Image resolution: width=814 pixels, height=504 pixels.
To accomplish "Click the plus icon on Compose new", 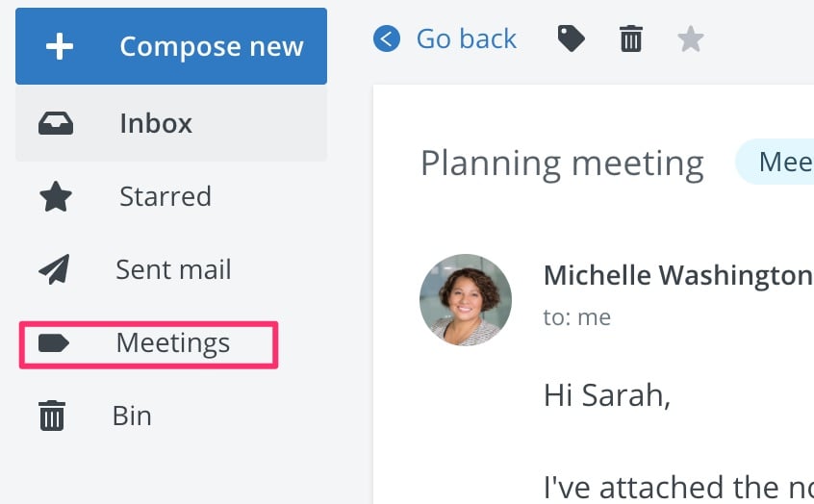I will click(x=60, y=46).
